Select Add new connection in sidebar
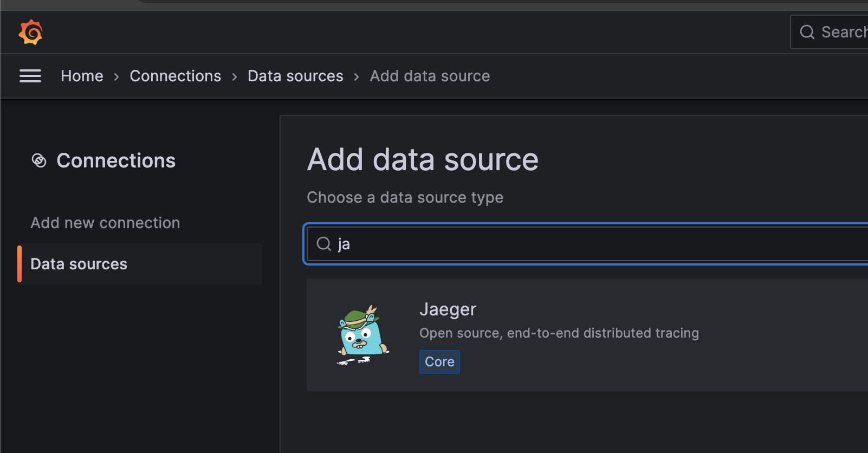The height and width of the screenshot is (453, 868). tap(105, 223)
